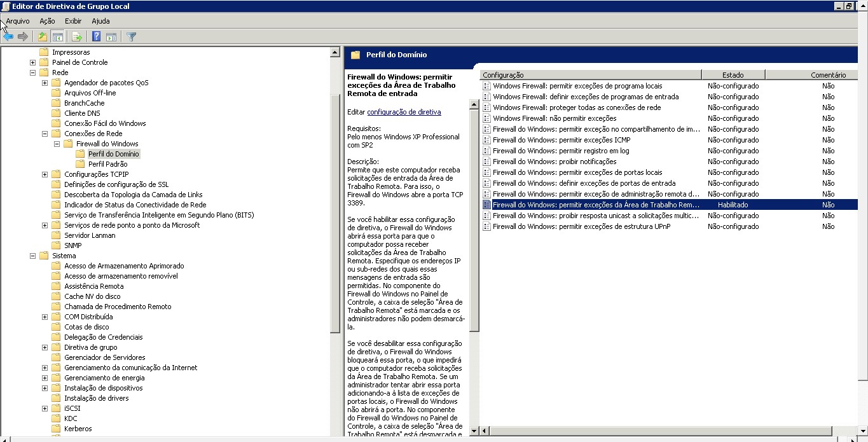Screen dimensions: 868x442
Task: Collapse the 'Conexões de Rede' node
Action: click(x=45, y=134)
